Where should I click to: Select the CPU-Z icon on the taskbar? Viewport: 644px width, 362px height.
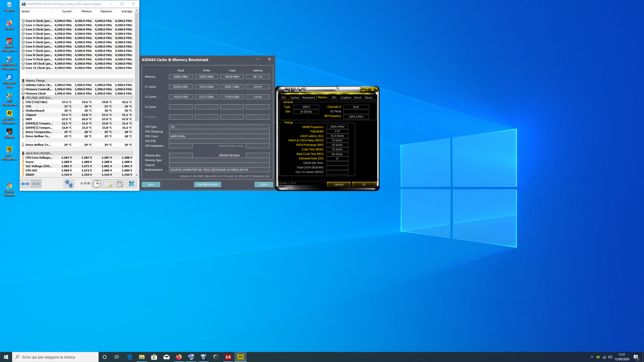[x=240, y=357]
